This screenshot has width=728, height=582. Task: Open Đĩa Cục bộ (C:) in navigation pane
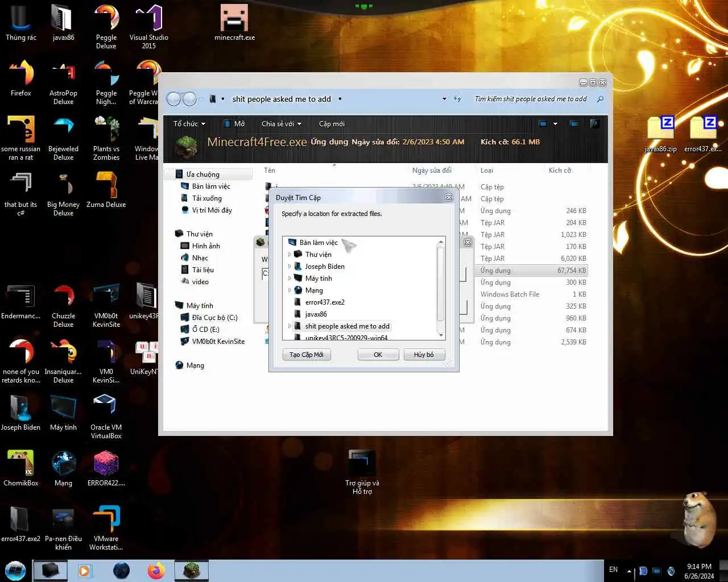(214, 318)
